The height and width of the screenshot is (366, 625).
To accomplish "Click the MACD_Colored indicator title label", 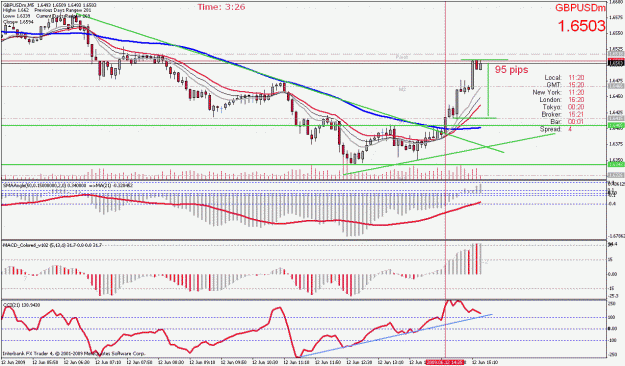I will point(53,245).
